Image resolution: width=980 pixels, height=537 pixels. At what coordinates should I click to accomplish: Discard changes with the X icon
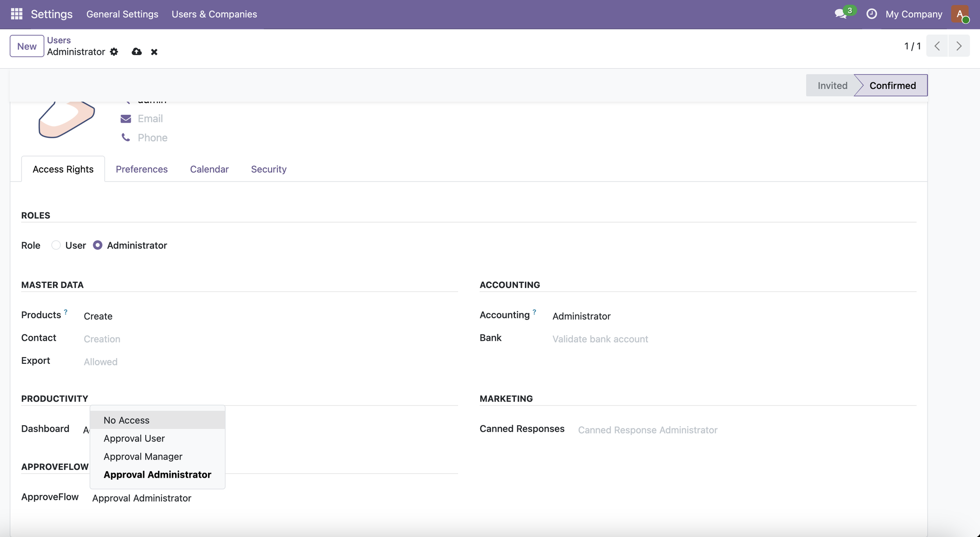155,52
